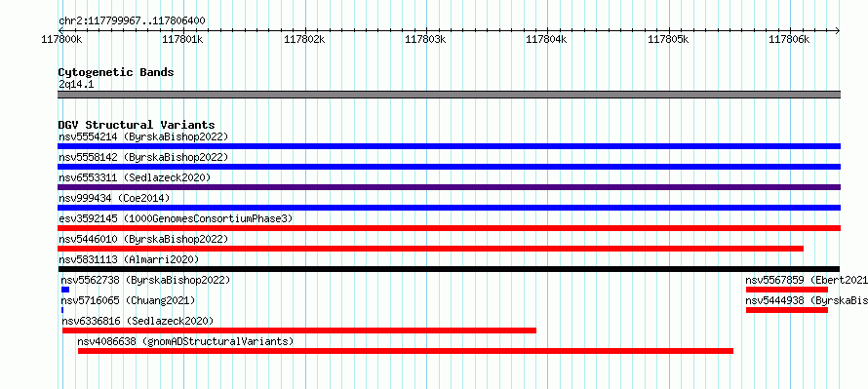Open nsv5716065 (Chuang2021) label

(x=129, y=300)
